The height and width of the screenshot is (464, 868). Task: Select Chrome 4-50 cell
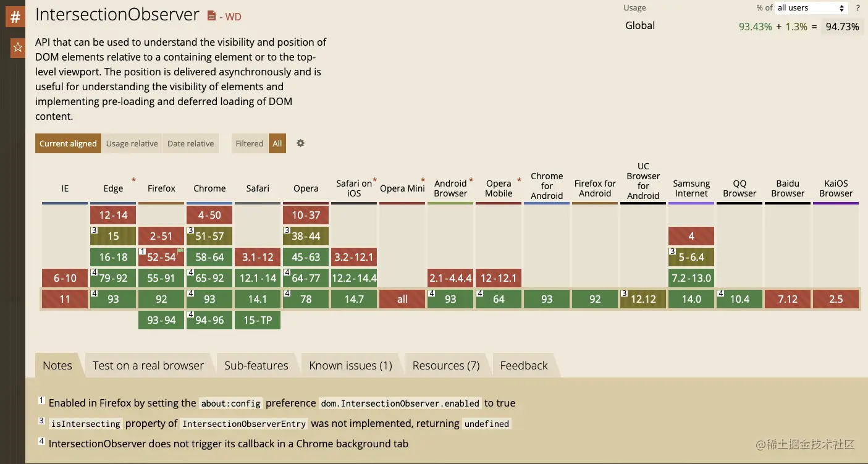pyautogui.click(x=209, y=215)
